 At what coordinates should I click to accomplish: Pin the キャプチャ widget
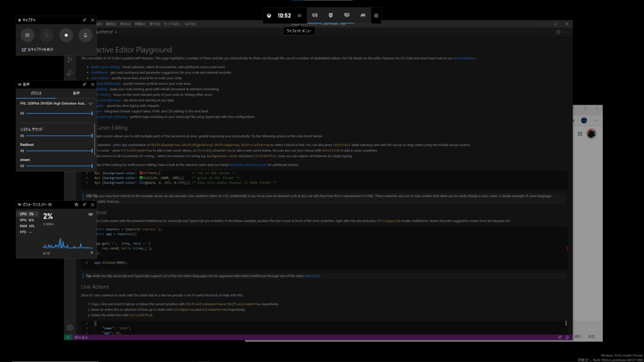pyautogui.click(x=84, y=20)
